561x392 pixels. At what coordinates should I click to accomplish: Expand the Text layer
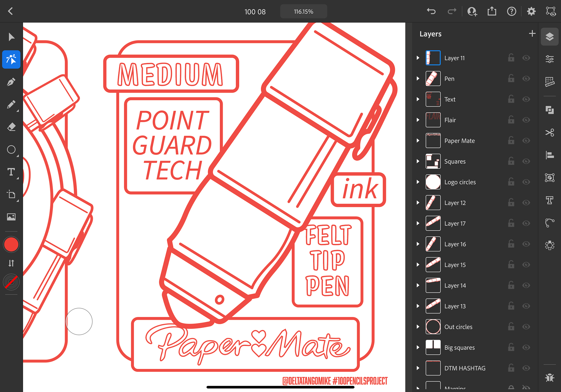click(418, 99)
